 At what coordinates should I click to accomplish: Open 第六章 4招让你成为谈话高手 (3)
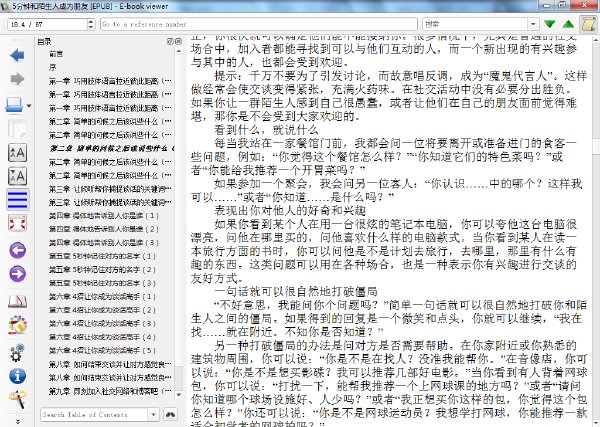click(102, 324)
